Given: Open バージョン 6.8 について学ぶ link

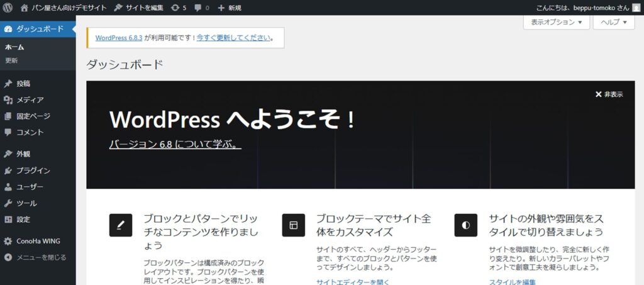Looking at the screenshot, I should click(175, 144).
